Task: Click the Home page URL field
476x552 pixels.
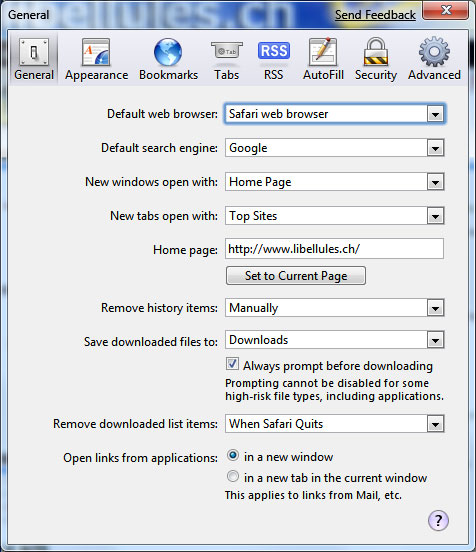Action: [334, 249]
